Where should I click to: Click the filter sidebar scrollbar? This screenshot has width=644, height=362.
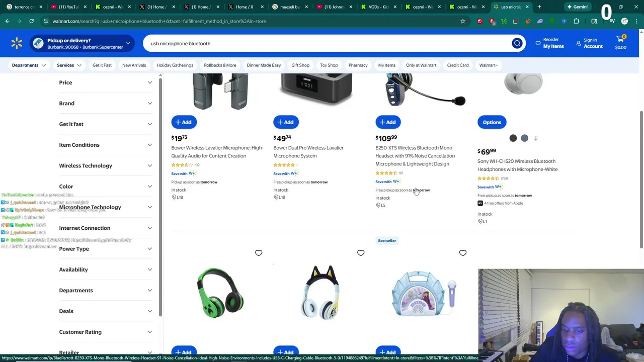pyautogui.click(x=160, y=196)
